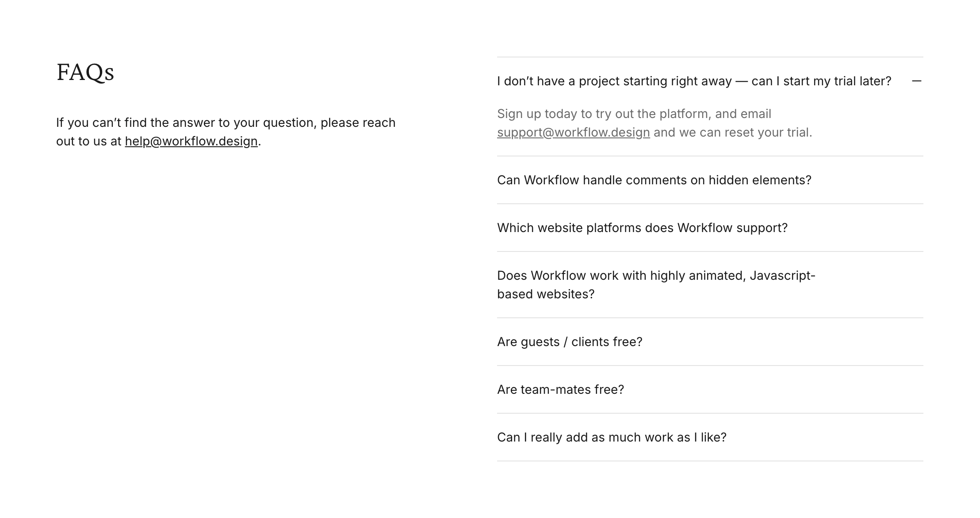The height and width of the screenshot is (518, 980).
Task: Expand 'Can Workflow handle comments on hidden elements?'
Action: pos(654,180)
